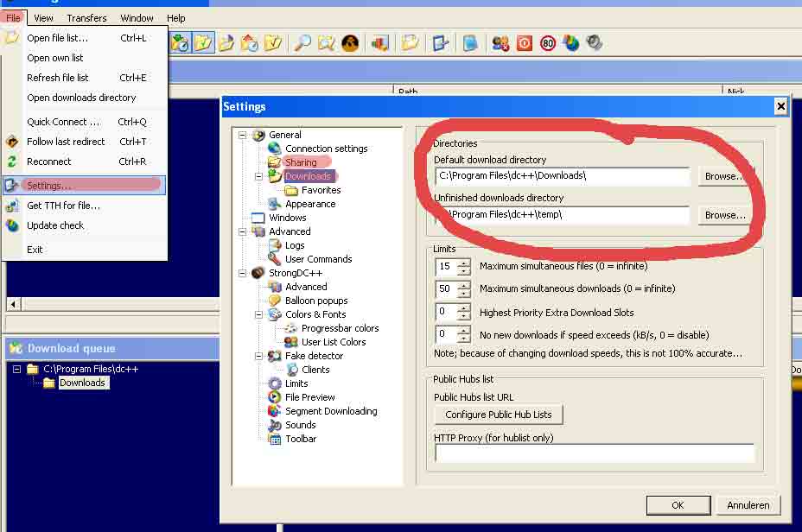Open the Balloon popups settings page
The height and width of the screenshot is (532, 802).
pos(316,301)
